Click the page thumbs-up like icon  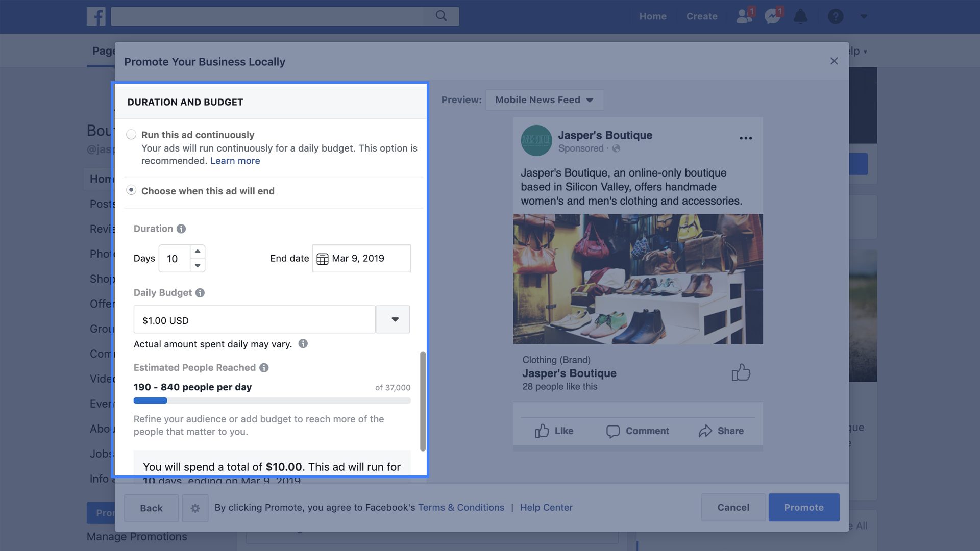(741, 372)
